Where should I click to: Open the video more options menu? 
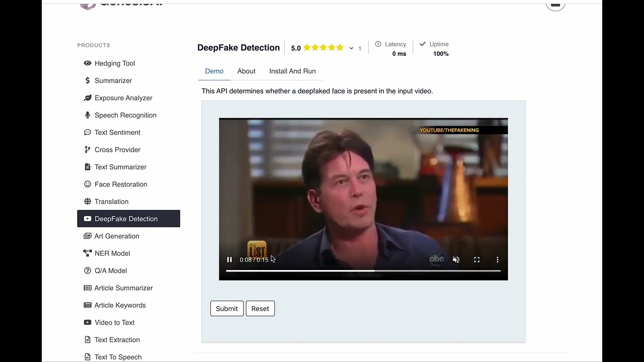[497, 259]
